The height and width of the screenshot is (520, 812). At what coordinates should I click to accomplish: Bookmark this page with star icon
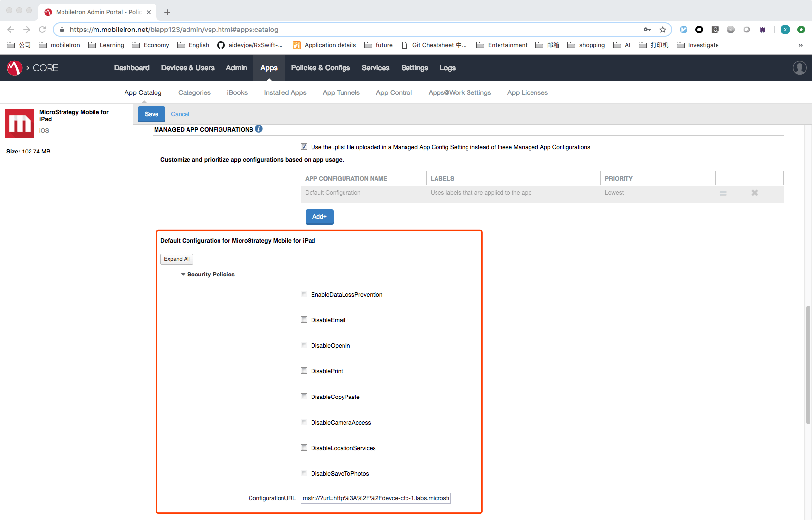(x=663, y=30)
